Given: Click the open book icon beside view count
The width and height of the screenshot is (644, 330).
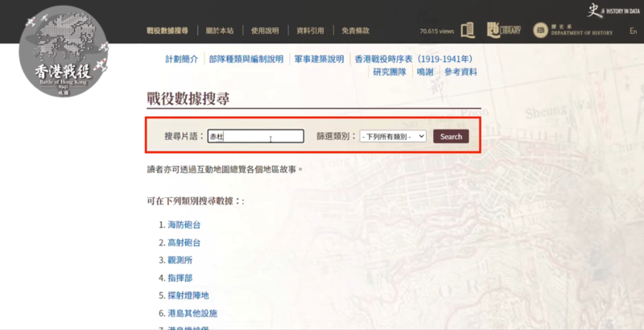Looking at the screenshot, I should (468, 31).
